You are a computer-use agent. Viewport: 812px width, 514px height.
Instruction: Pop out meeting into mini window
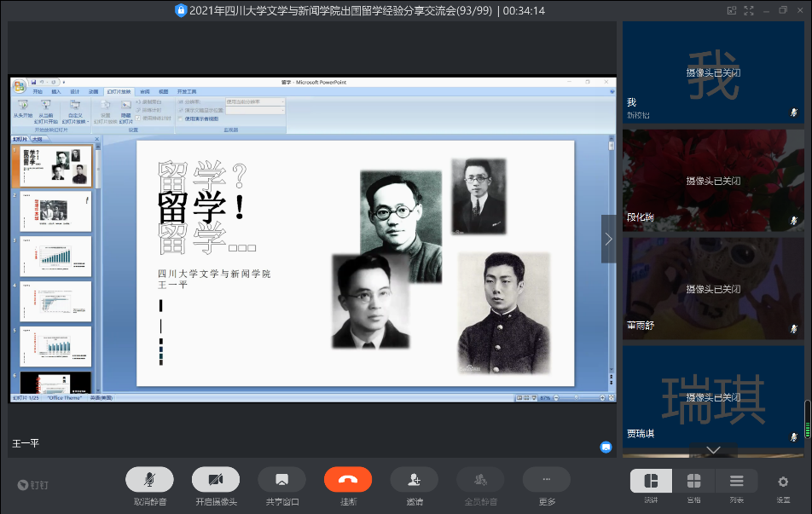pyautogui.click(x=731, y=10)
